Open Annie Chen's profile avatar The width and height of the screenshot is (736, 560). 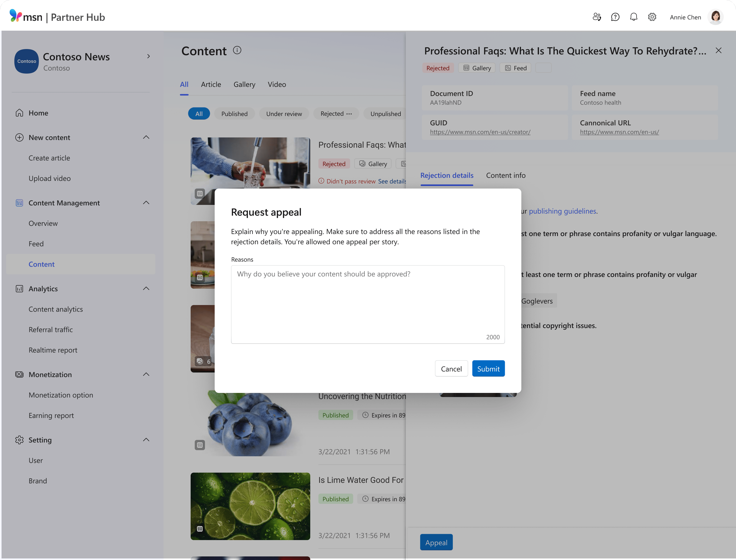[x=716, y=17]
